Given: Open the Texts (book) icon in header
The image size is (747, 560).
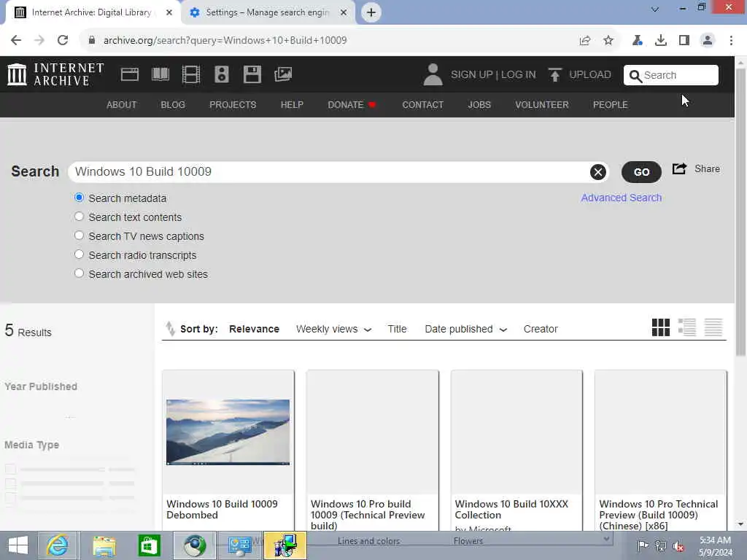Looking at the screenshot, I should pyautogui.click(x=160, y=74).
